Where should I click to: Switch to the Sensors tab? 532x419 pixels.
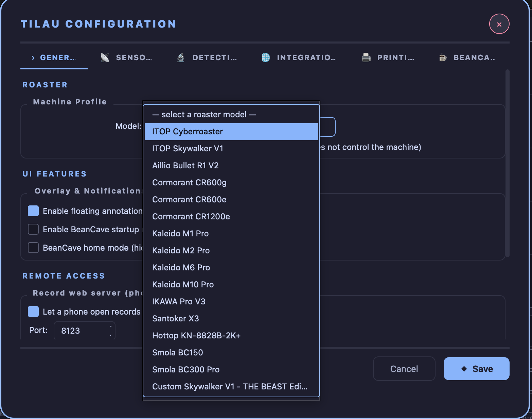click(127, 58)
